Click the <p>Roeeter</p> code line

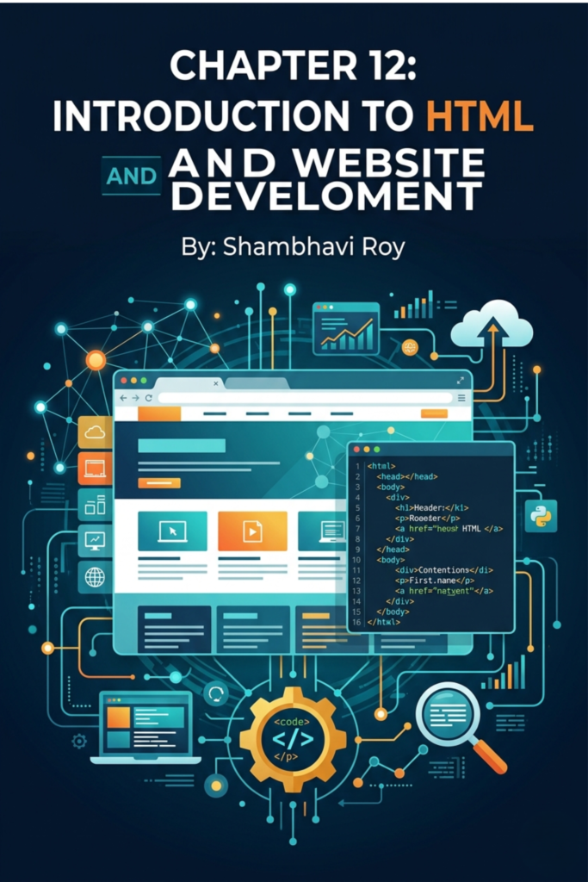pyautogui.click(x=427, y=518)
